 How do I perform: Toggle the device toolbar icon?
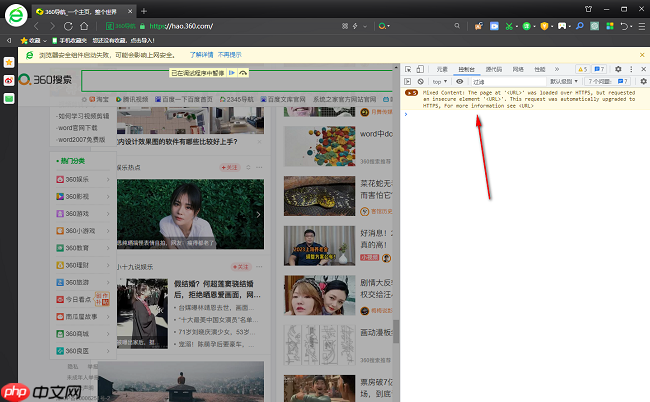pos(423,69)
